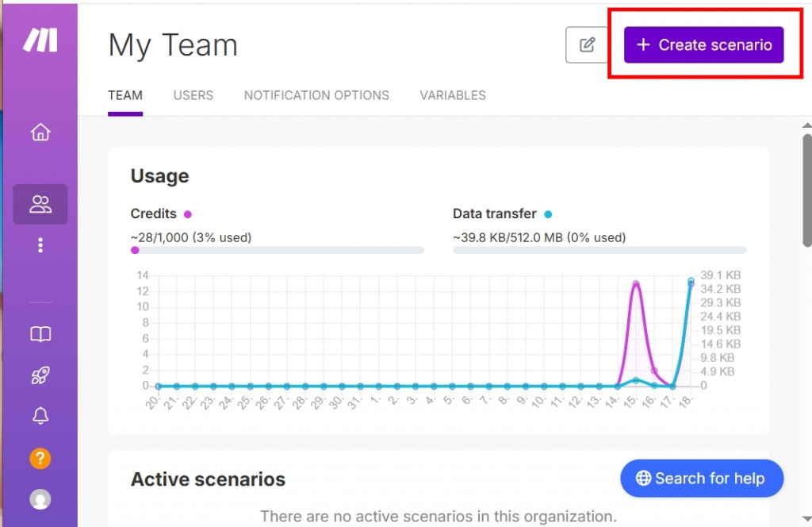Image resolution: width=812 pixels, height=527 pixels.
Task: Click the rocket What's new icon
Action: tap(40, 375)
